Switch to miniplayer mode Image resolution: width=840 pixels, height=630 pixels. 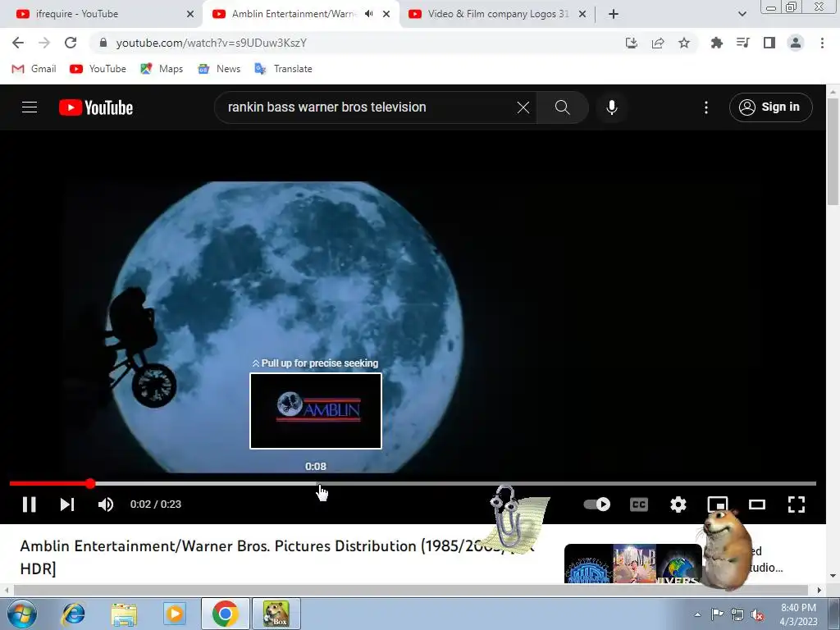[718, 504]
